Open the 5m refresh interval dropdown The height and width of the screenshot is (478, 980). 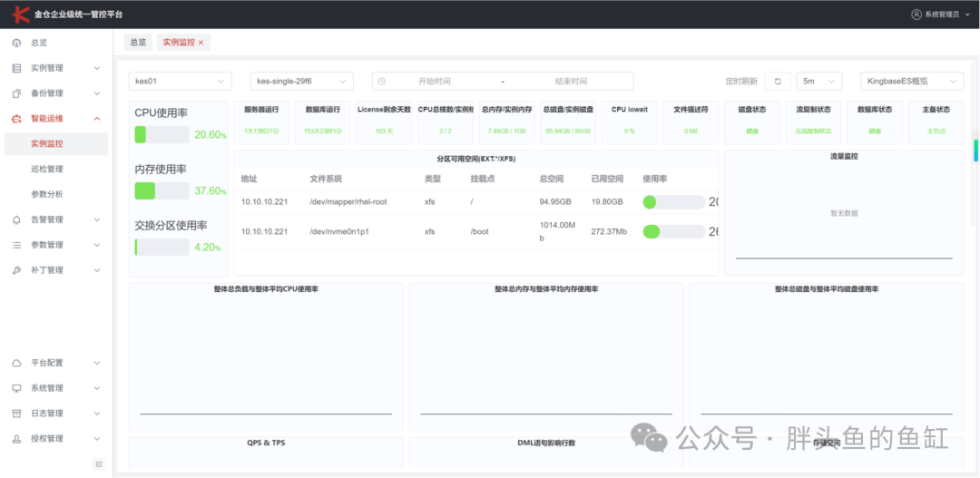tap(819, 82)
